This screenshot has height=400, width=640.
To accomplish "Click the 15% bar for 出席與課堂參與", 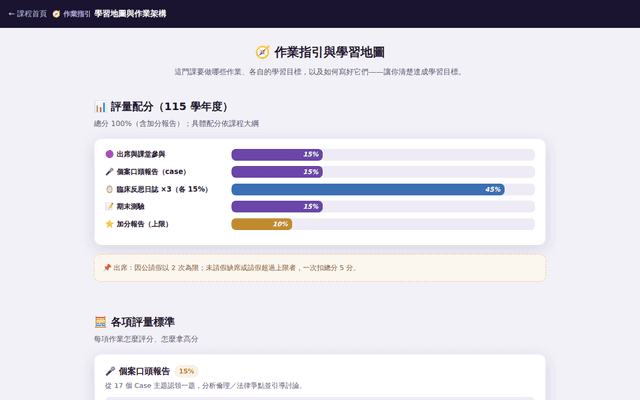I will pos(277,154).
